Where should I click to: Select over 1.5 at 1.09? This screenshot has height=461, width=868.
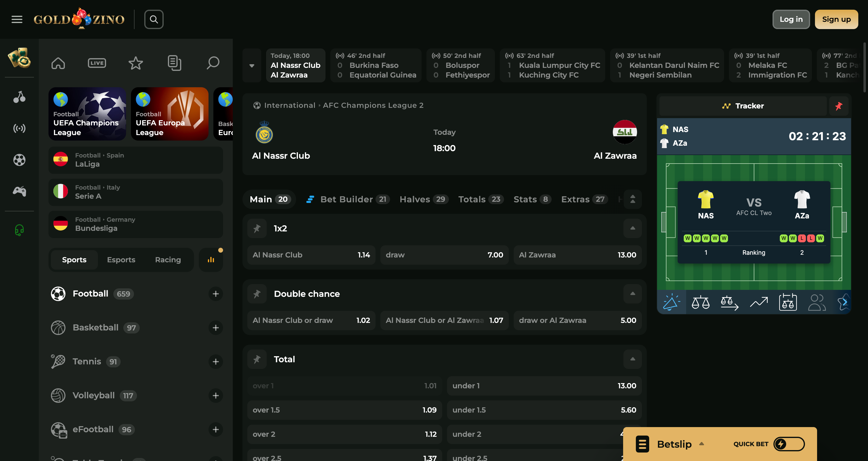(344, 410)
